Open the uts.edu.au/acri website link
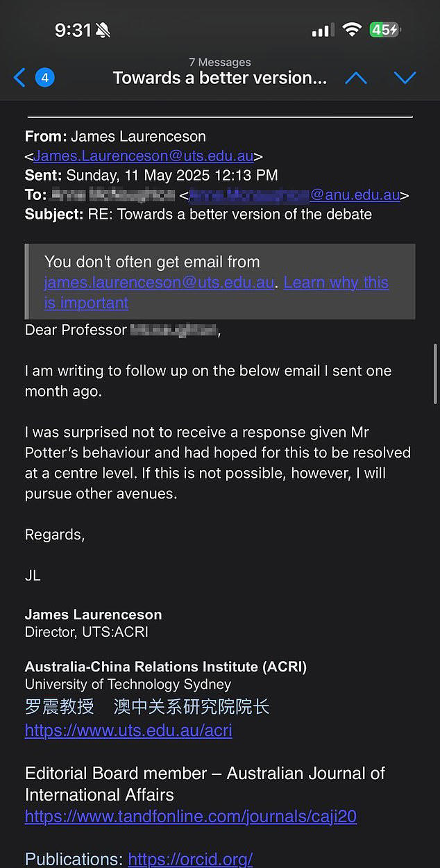 tap(128, 731)
